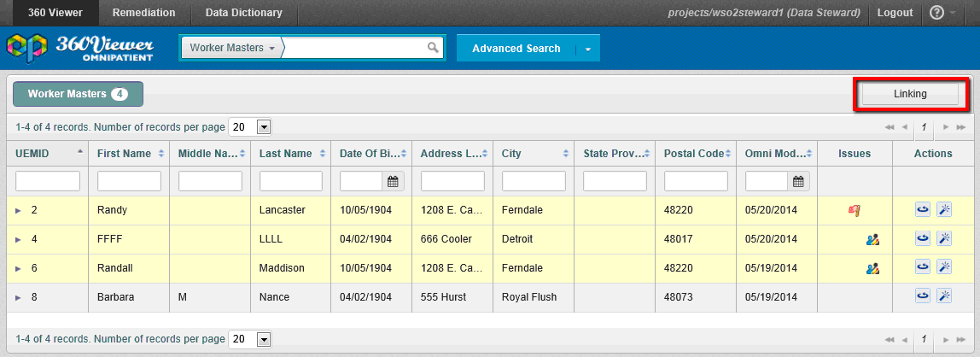Click the First Name filter input field
980x357 pixels.
(x=129, y=181)
